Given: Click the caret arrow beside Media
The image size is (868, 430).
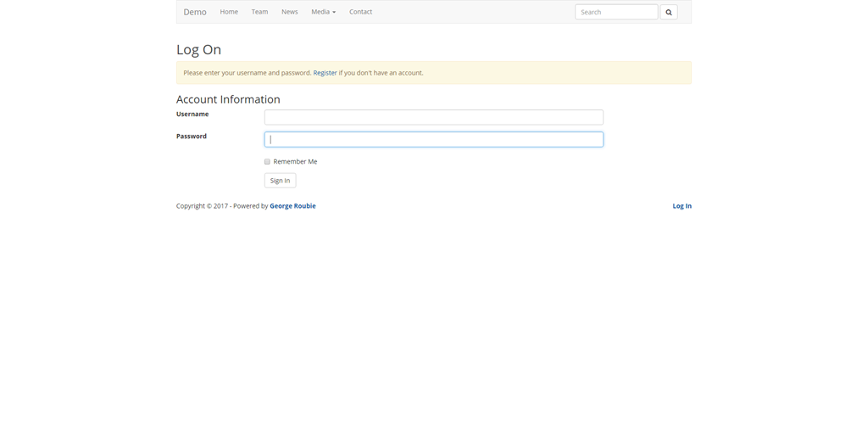Looking at the screenshot, I should (334, 13).
